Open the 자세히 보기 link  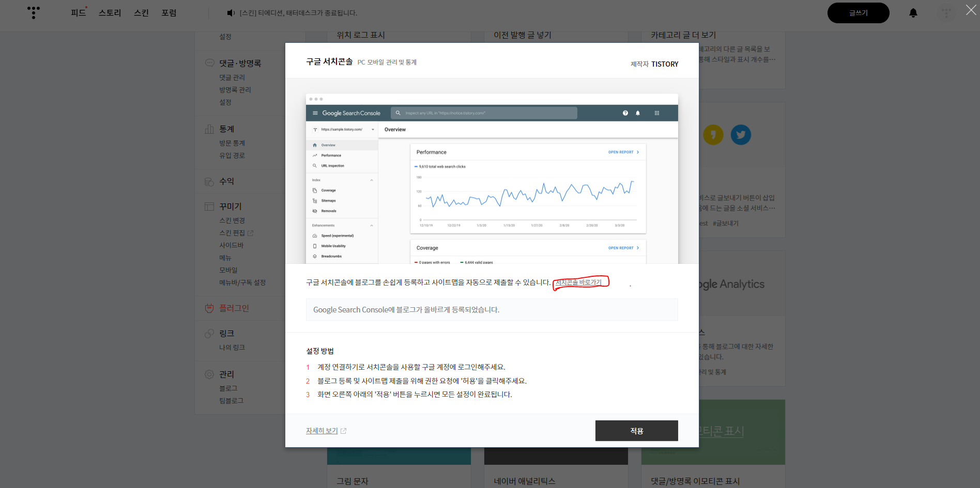click(x=321, y=431)
